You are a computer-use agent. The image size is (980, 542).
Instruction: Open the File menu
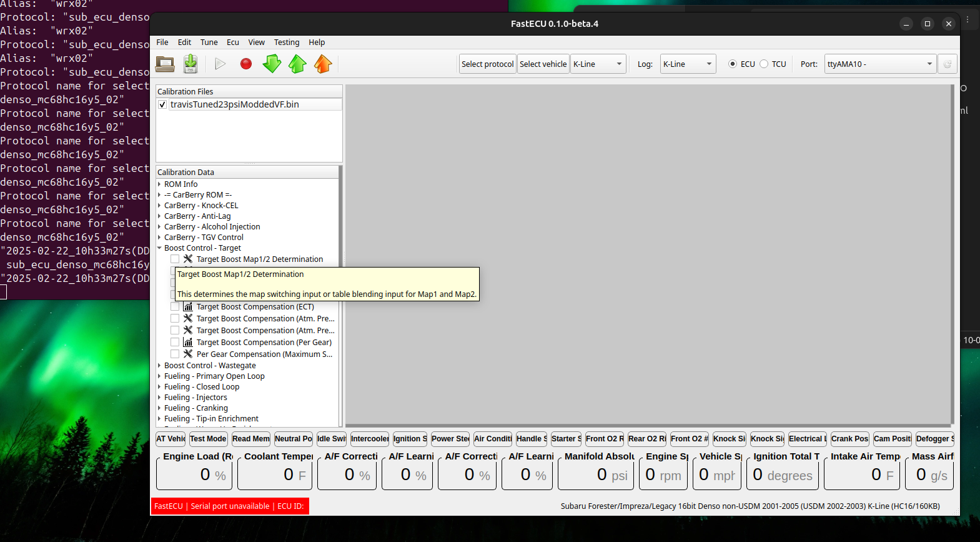(x=162, y=43)
